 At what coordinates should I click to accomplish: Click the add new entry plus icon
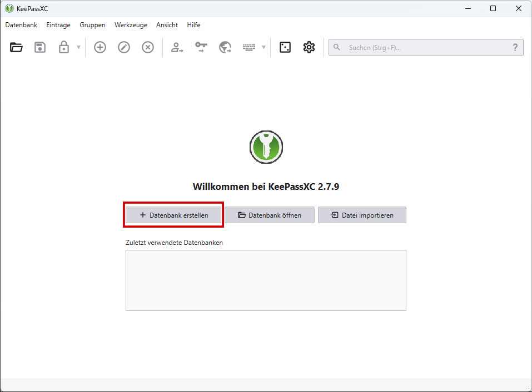pyautogui.click(x=100, y=48)
